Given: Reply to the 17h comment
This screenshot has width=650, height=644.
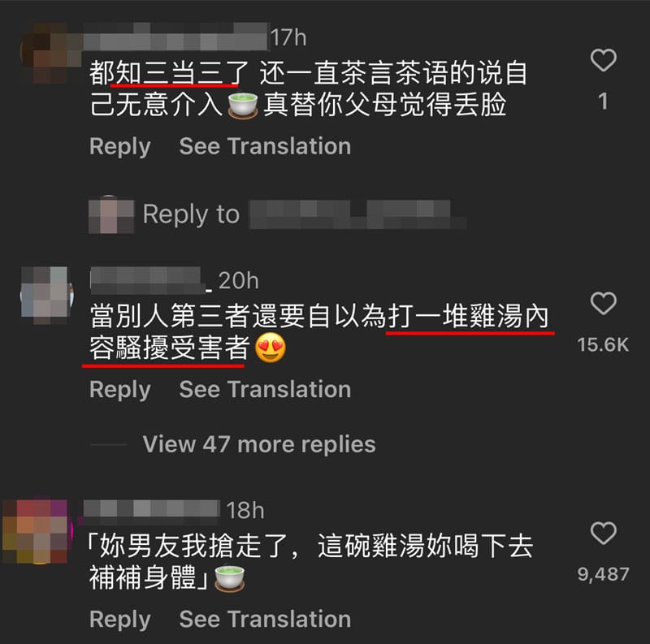Looking at the screenshot, I should click(119, 146).
